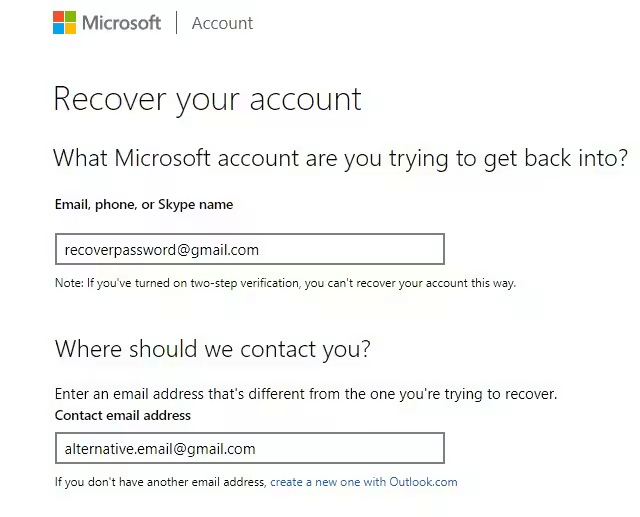Click the green square of Microsoft logo
The width and height of the screenshot is (640, 517).
71,17
